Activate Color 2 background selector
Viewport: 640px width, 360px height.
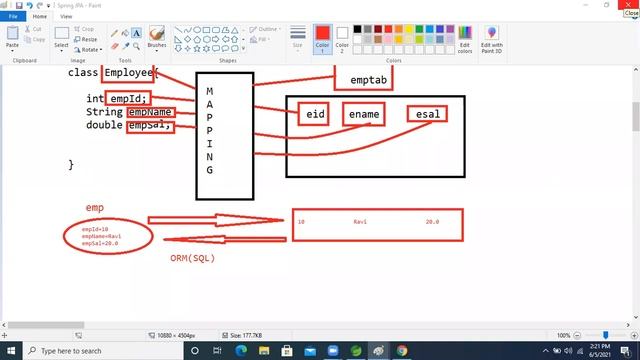[342, 39]
